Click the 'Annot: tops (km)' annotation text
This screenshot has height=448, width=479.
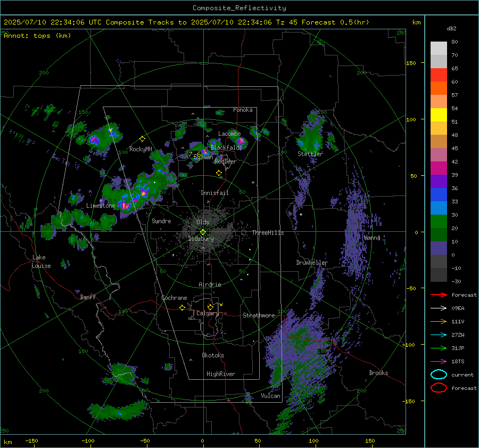point(37,36)
